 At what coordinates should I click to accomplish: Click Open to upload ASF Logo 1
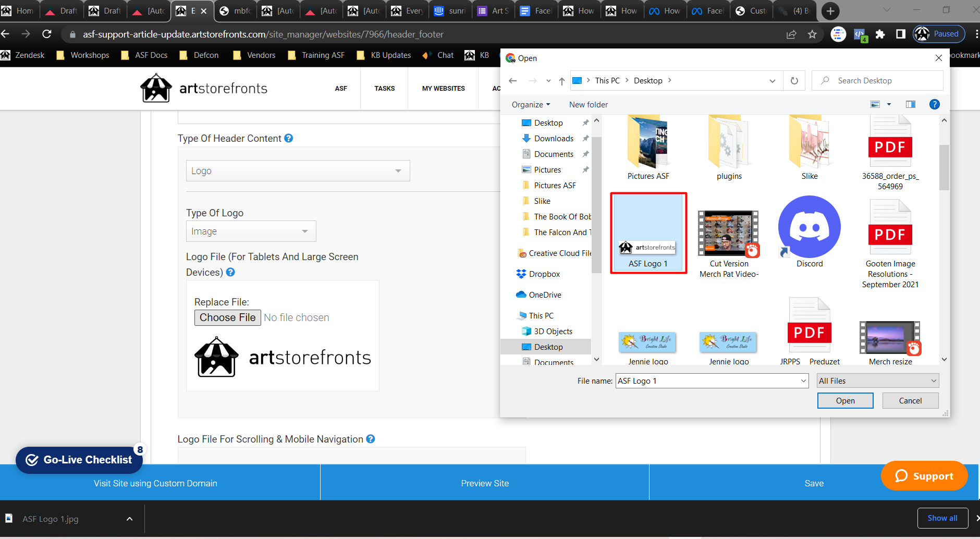845,400
